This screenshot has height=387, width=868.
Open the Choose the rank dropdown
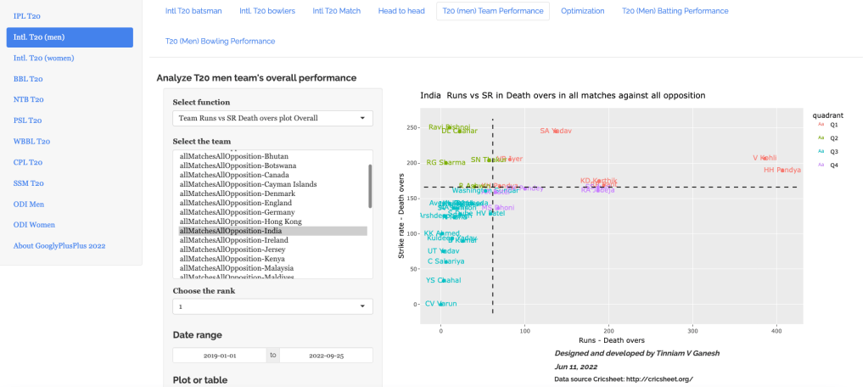point(272,306)
